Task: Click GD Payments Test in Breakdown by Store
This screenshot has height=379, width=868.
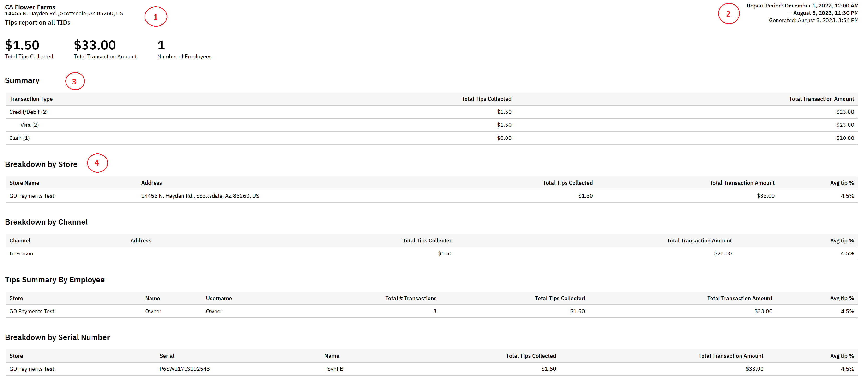Action: 32,196
